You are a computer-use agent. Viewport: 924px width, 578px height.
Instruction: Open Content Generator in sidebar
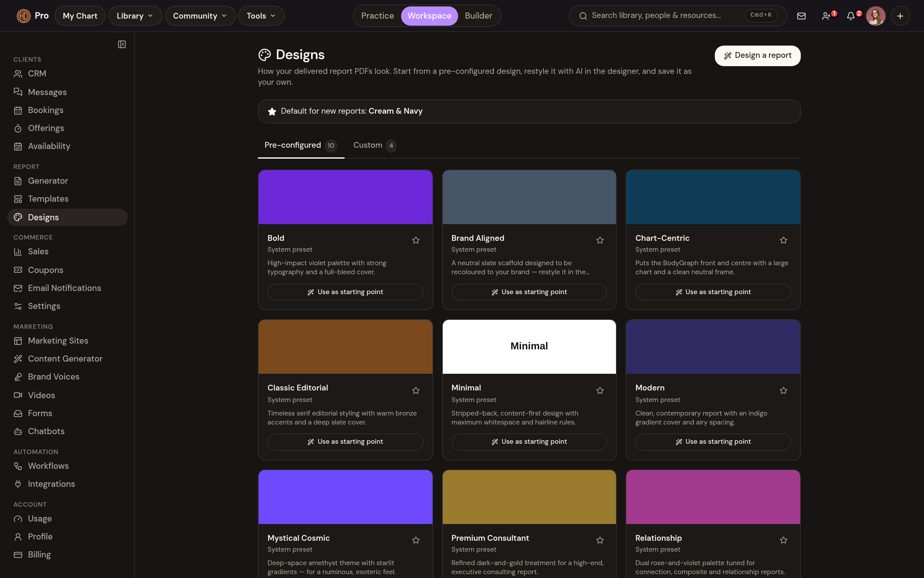click(x=67, y=359)
